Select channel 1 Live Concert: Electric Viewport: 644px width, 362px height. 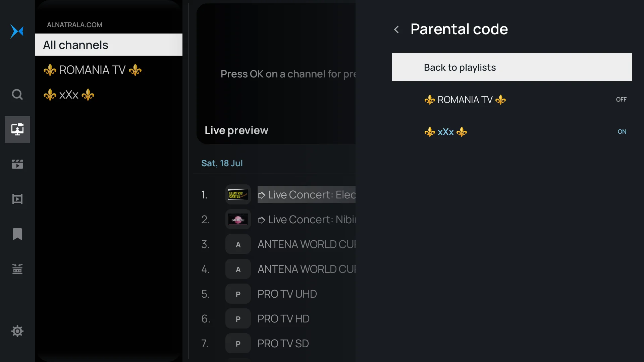[307, 194]
